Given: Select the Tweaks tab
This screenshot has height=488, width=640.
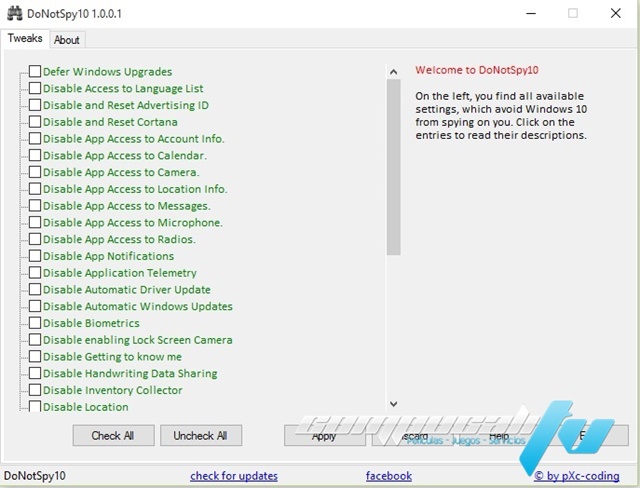Looking at the screenshot, I should coord(25,38).
